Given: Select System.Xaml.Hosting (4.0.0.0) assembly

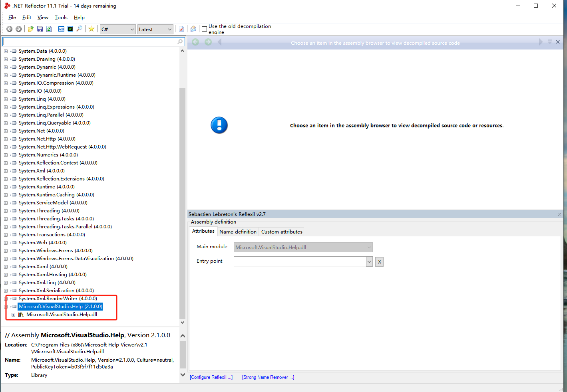Looking at the screenshot, I should point(52,275).
